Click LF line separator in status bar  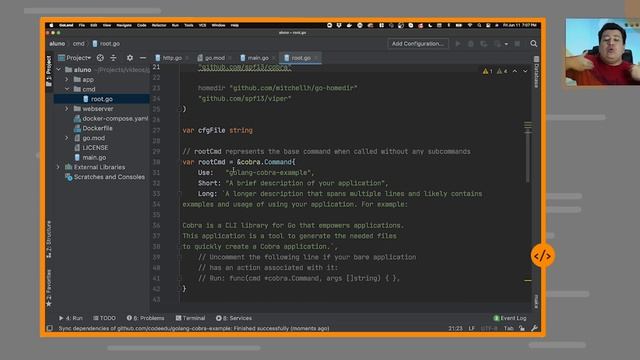(x=471, y=328)
